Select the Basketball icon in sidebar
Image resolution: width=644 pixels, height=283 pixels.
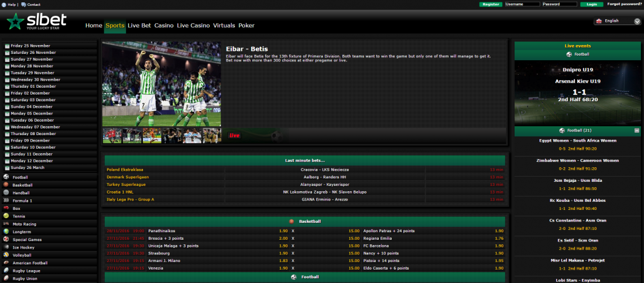[x=6, y=185]
